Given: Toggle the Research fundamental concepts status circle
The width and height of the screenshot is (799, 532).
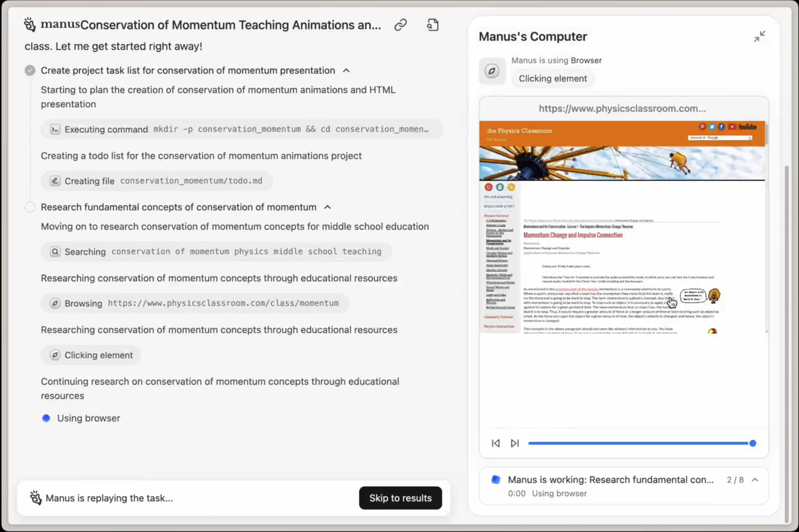Looking at the screenshot, I should click(x=30, y=207).
